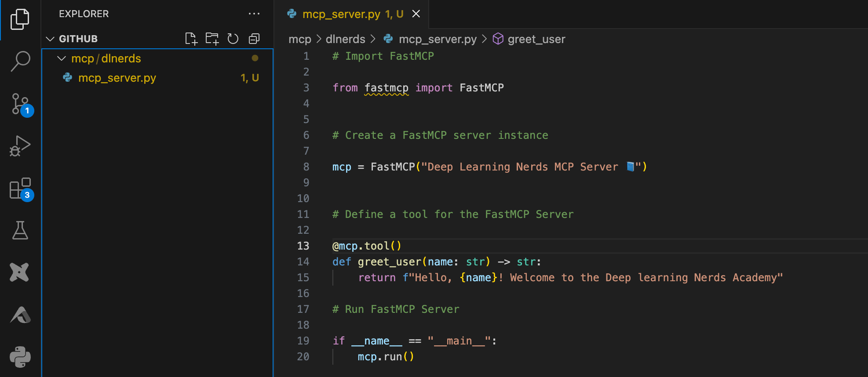Open Extensions view with 3 badge
This screenshot has width=868, height=377.
click(x=20, y=188)
